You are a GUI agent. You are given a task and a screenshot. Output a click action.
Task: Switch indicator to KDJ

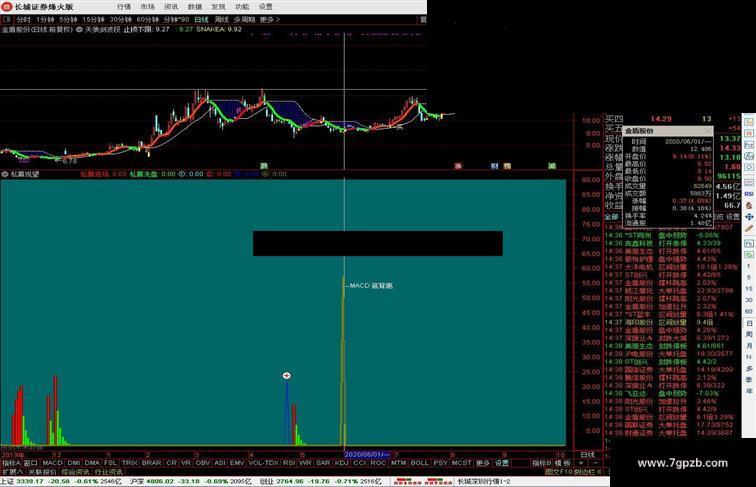[341, 462]
